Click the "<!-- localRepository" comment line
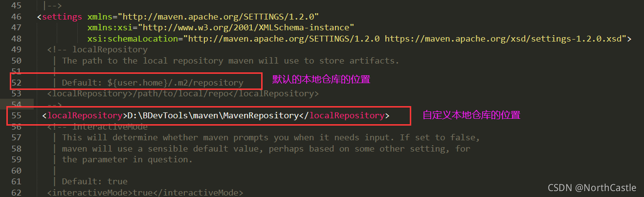 (x=97, y=50)
